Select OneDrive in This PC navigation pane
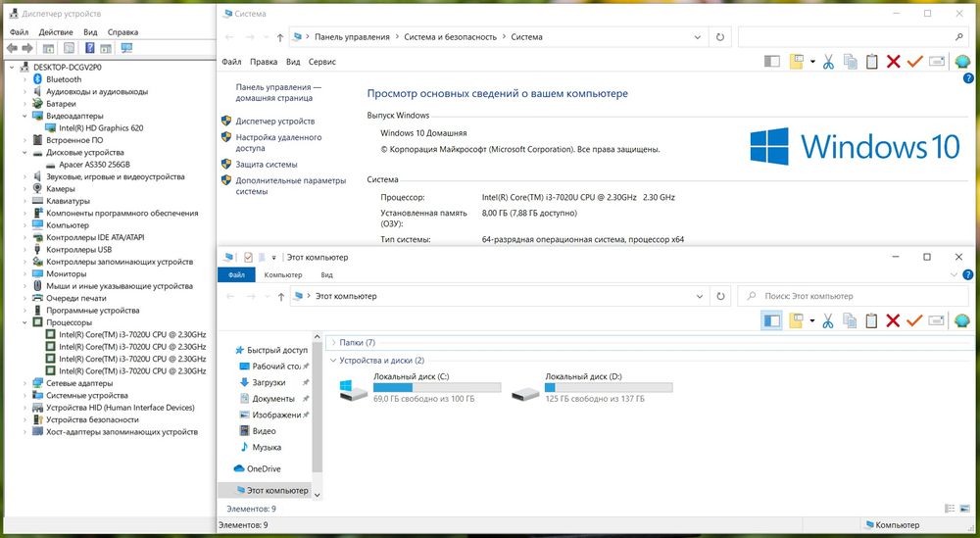The image size is (980, 538). (263, 468)
